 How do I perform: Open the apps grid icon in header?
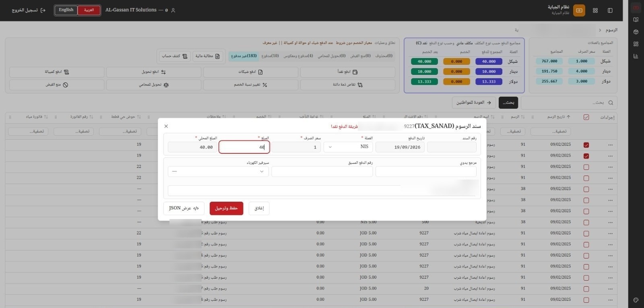click(595, 10)
